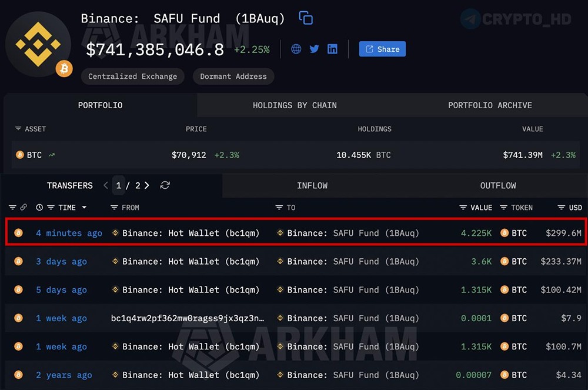Refresh the transfers list

coord(165,185)
